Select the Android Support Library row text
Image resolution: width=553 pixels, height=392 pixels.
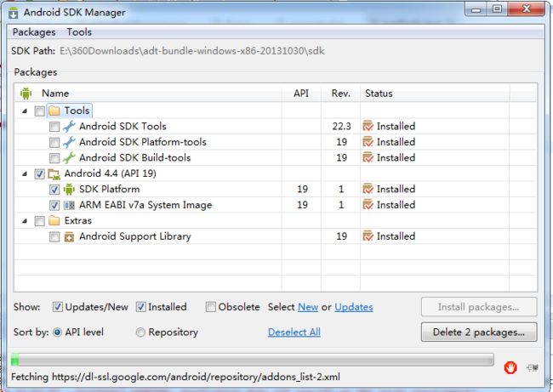click(x=135, y=236)
